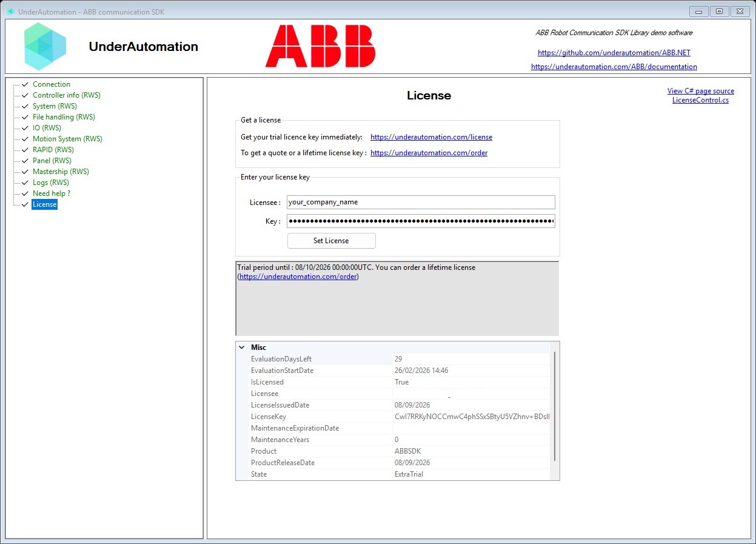
Task: Select the Licensee property in grid
Action: [x=393, y=394]
